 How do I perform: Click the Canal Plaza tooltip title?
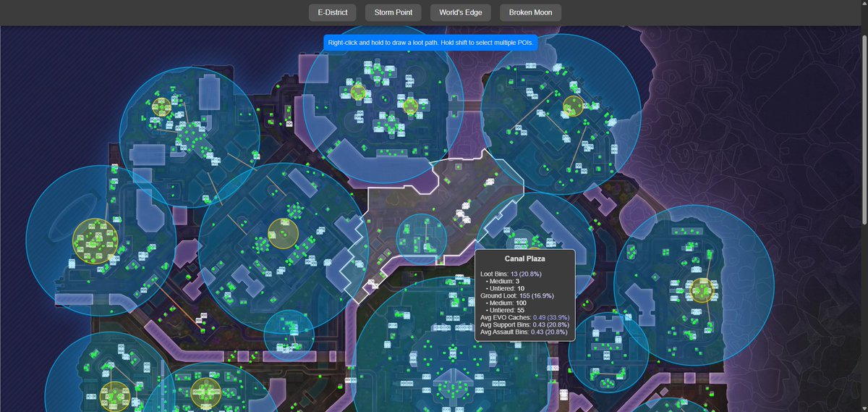(524, 258)
